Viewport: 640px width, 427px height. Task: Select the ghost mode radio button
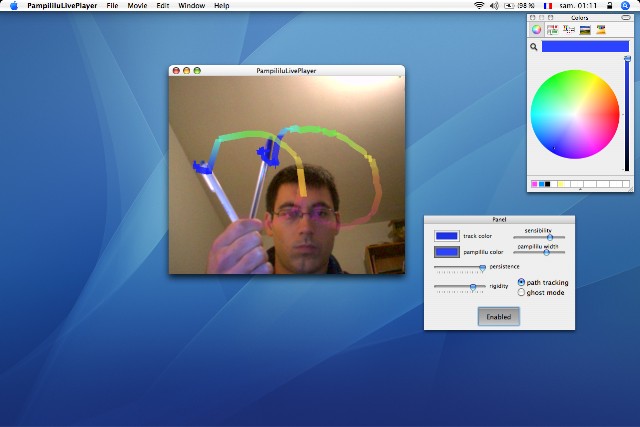521,292
